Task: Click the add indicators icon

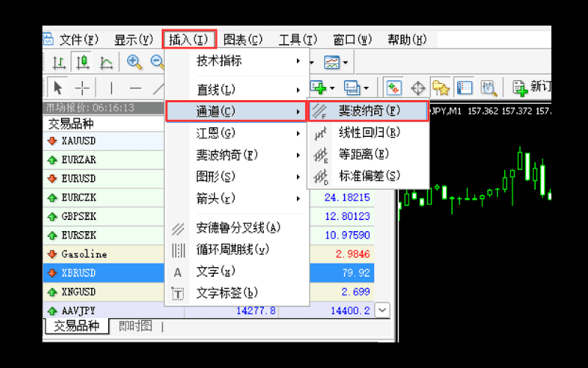Action: pyautogui.click(x=318, y=88)
